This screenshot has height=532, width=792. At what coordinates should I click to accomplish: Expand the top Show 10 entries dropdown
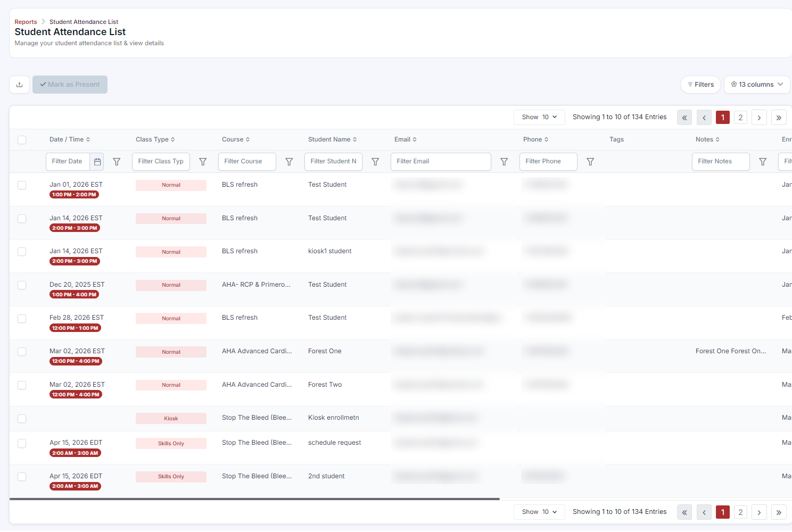[539, 117]
